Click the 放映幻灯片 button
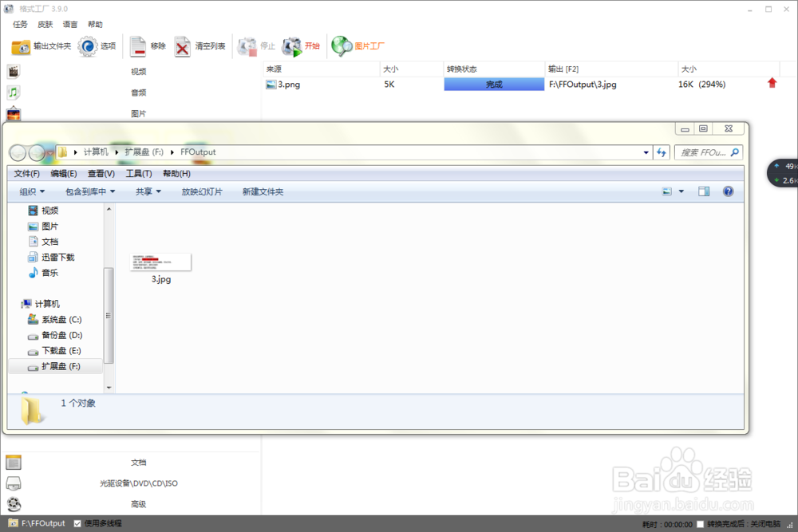798x532 pixels. point(202,191)
